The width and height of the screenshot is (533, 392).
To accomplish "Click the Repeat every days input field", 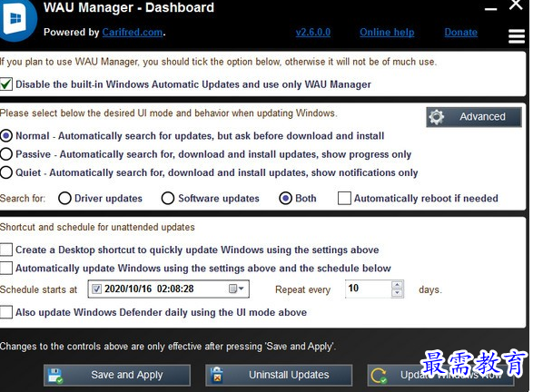I will point(369,289).
